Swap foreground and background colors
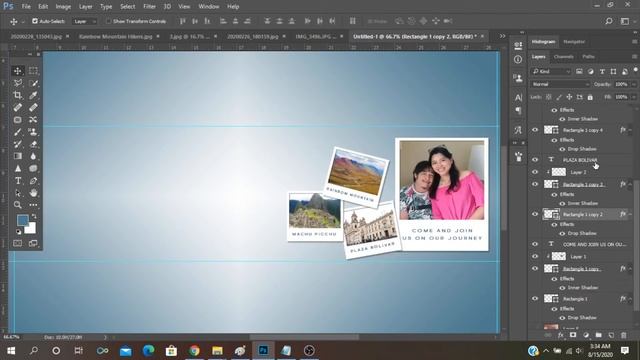 click(x=34, y=216)
